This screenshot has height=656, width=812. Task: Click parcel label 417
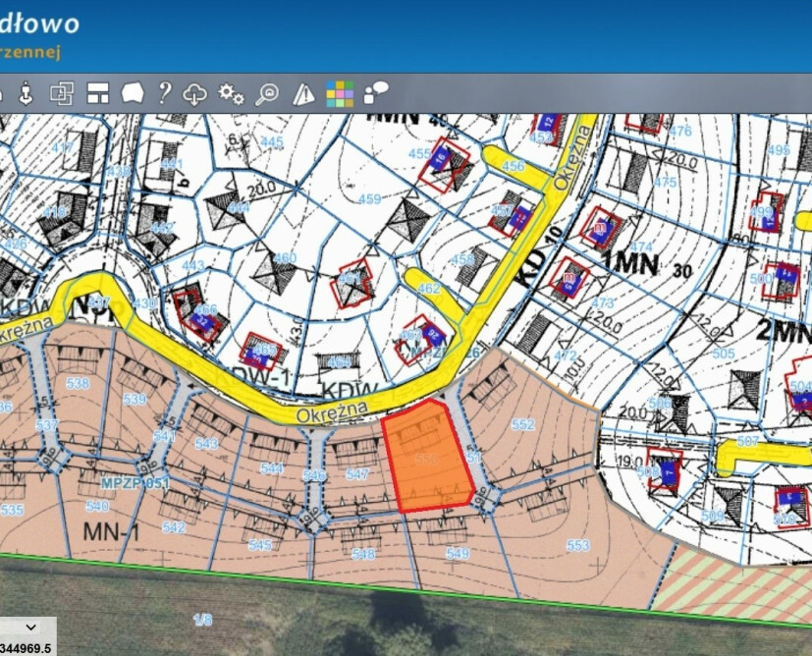coord(63,148)
